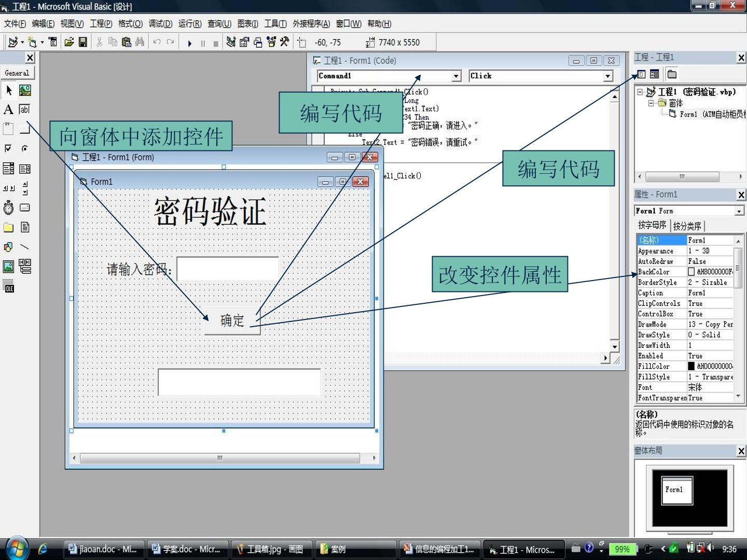747x560 pixels.
Task: Select the BackColor property color swatch
Action: [691, 272]
